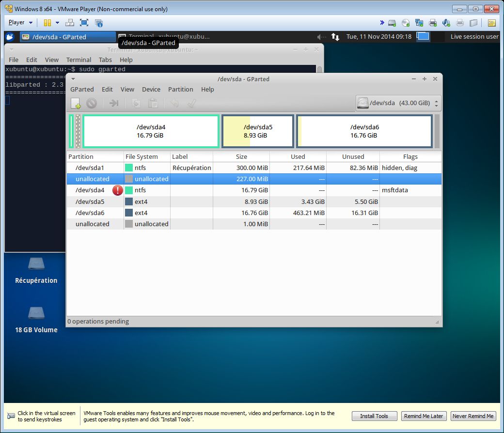Screen dimensions: 504x433
Task: Select the /dev/sda6 partition row
Action: (254, 213)
